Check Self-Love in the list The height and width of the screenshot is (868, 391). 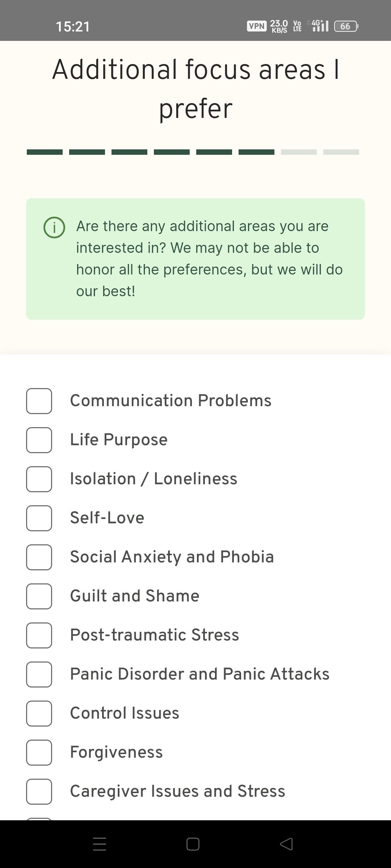click(39, 518)
